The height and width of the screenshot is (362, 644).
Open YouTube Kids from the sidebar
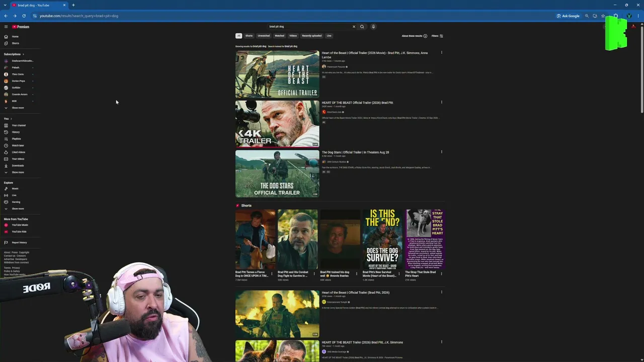point(19,232)
